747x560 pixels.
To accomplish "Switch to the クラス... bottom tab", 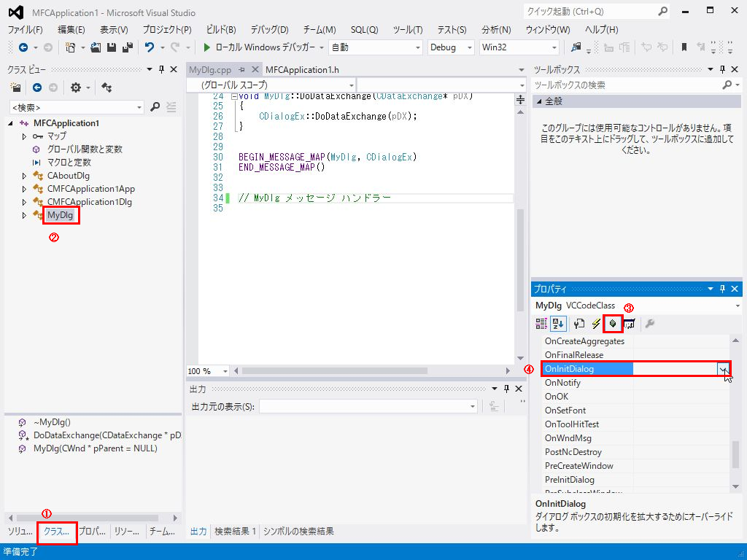I will (57, 532).
